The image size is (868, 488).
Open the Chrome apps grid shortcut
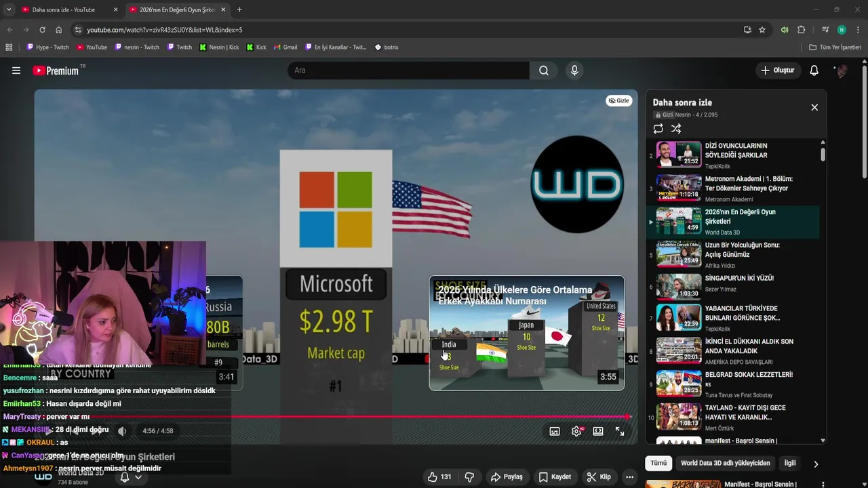(x=9, y=47)
